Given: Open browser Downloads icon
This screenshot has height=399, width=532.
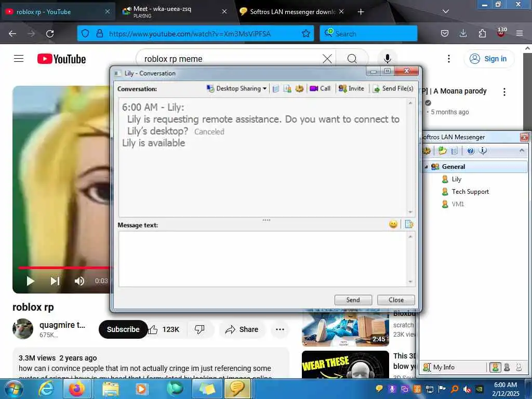Looking at the screenshot, I should coord(463,34).
